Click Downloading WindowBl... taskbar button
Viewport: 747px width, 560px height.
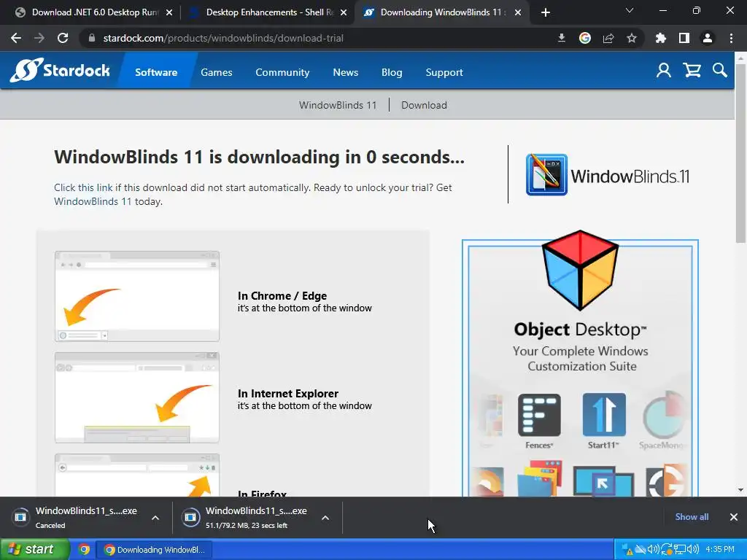pos(155,550)
